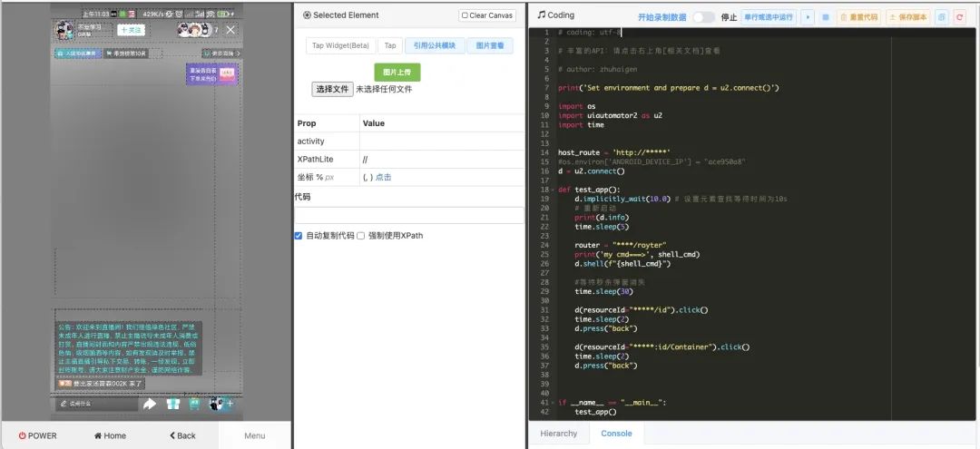Click the copy script icon
The image size is (980, 449).
pos(941,17)
